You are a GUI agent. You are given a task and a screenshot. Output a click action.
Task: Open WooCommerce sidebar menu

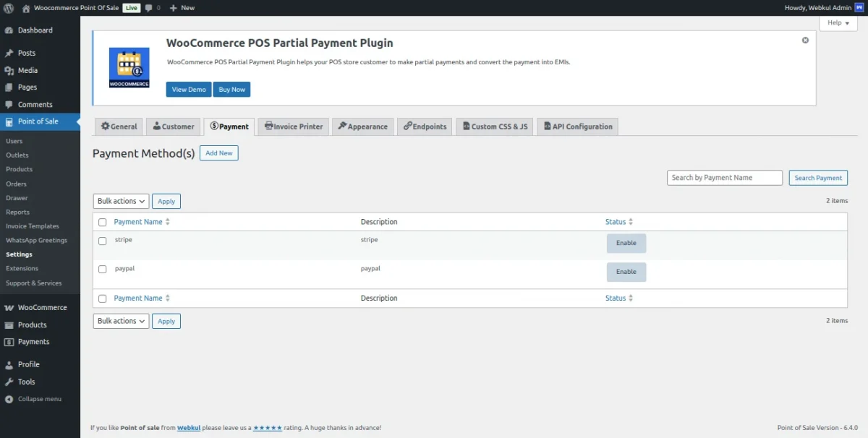(42, 307)
